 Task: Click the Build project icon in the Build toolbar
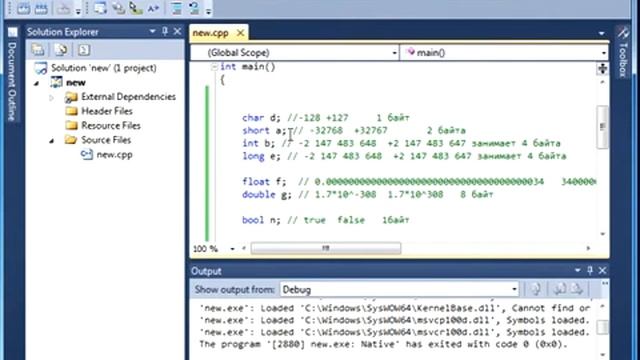[x=23, y=8]
